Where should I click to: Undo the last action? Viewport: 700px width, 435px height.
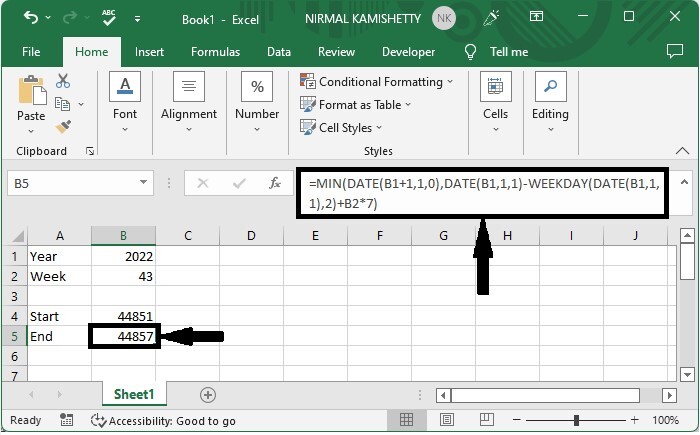(x=31, y=18)
